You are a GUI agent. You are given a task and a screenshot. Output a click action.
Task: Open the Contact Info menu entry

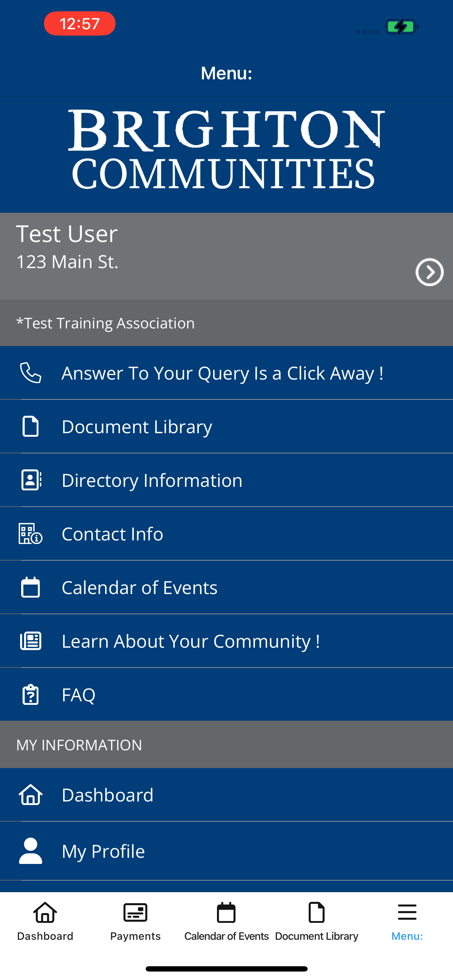point(226,533)
